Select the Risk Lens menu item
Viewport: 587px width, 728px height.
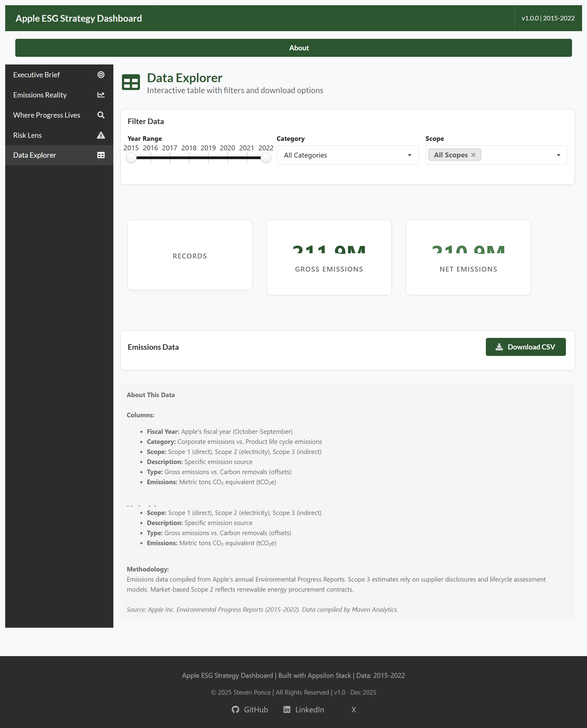(x=59, y=135)
